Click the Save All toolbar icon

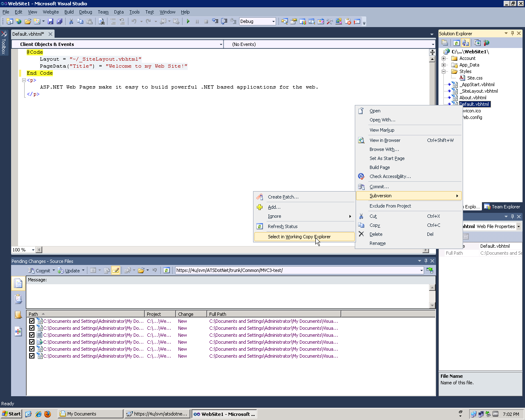click(59, 21)
